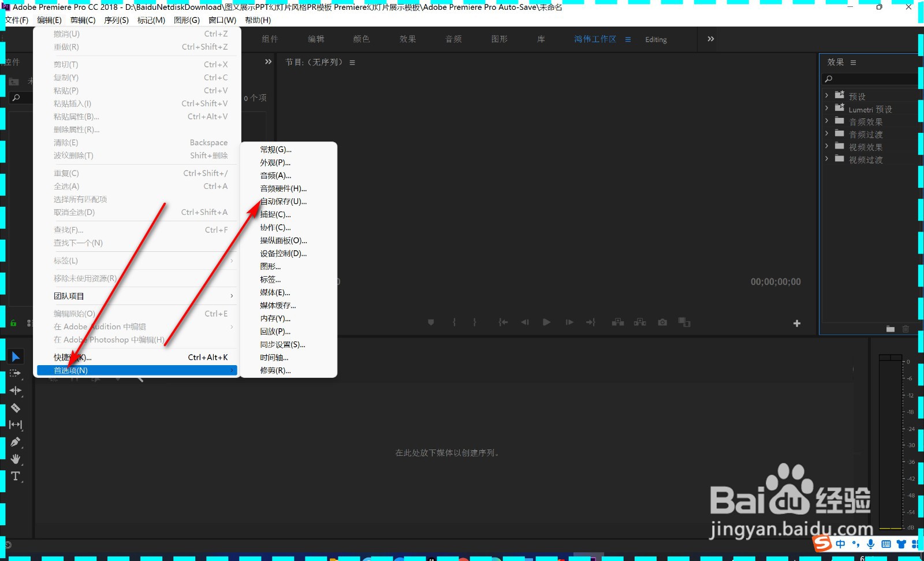Viewport: 924px width, 561px height.
Task: Click the Comparison View icon
Action: [x=684, y=322]
